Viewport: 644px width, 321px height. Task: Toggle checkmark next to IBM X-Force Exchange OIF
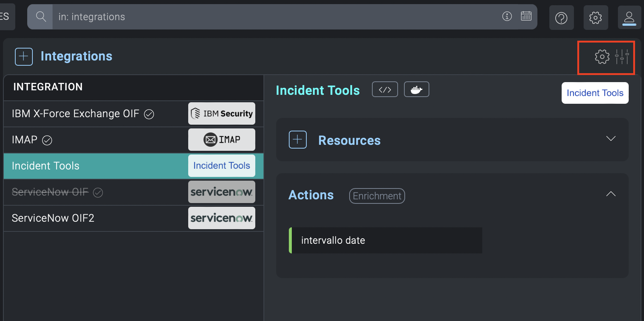[149, 114]
